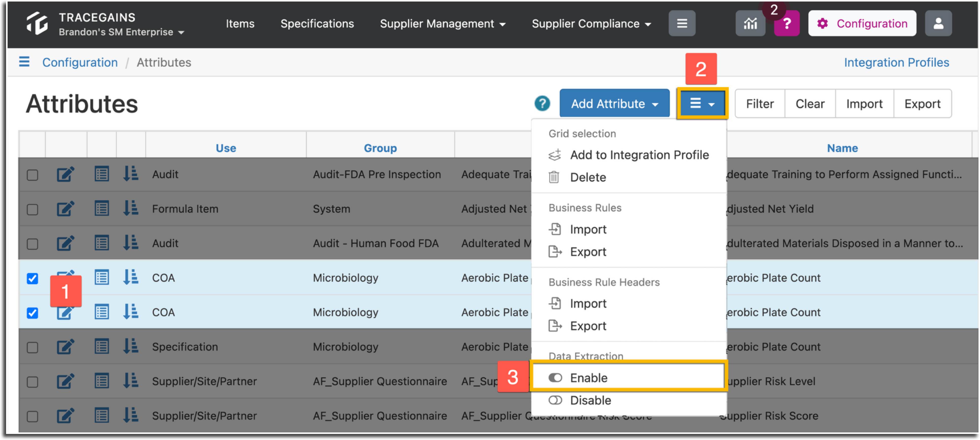The height and width of the screenshot is (440, 980).
Task: Open the user profile icon
Action: point(938,24)
